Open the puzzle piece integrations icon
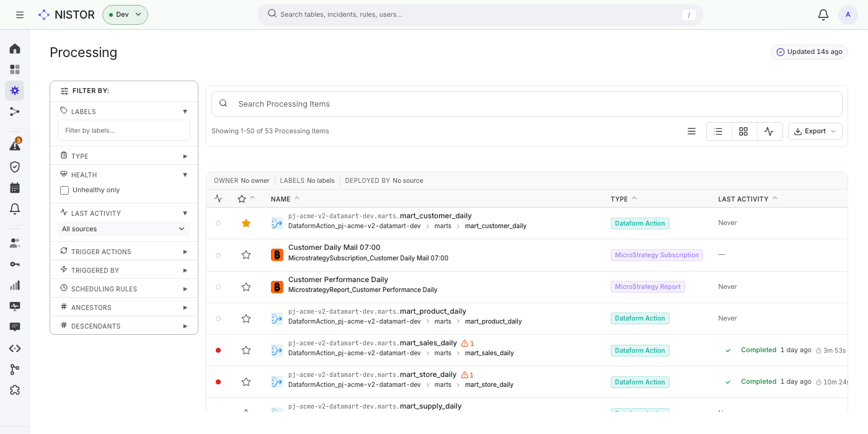 point(15,391)
